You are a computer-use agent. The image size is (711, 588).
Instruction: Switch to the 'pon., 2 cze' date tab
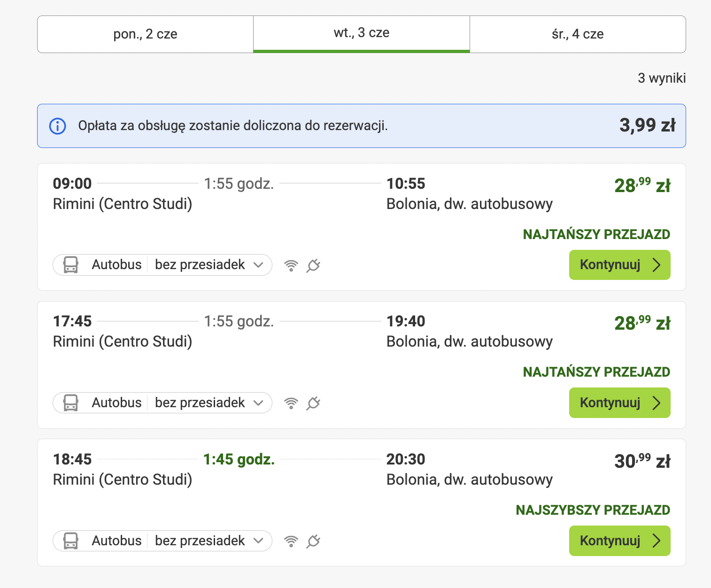(146, 34)
